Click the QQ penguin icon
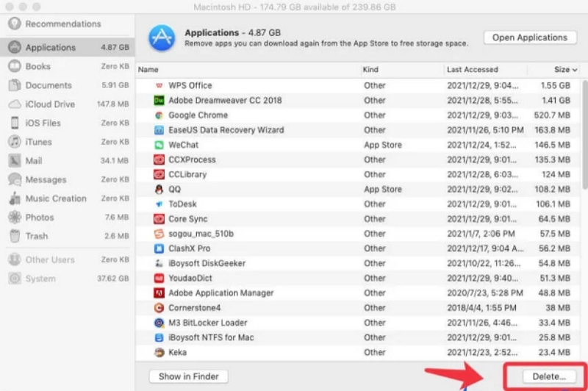 point(159,190)
